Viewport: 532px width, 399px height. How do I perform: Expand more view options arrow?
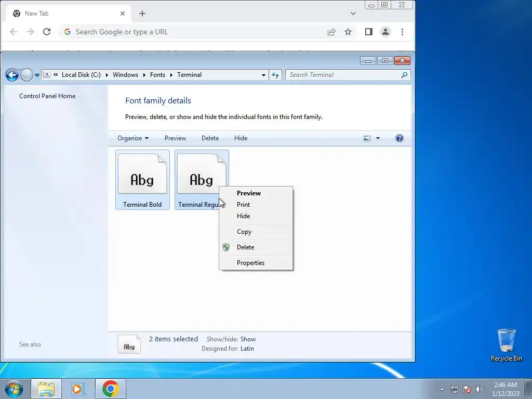(x=378, y=138)
